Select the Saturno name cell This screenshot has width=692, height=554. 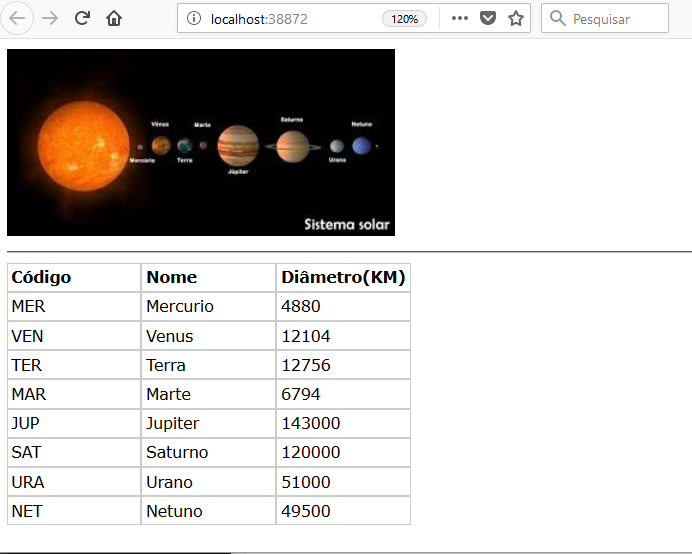(x=208, y=452)
